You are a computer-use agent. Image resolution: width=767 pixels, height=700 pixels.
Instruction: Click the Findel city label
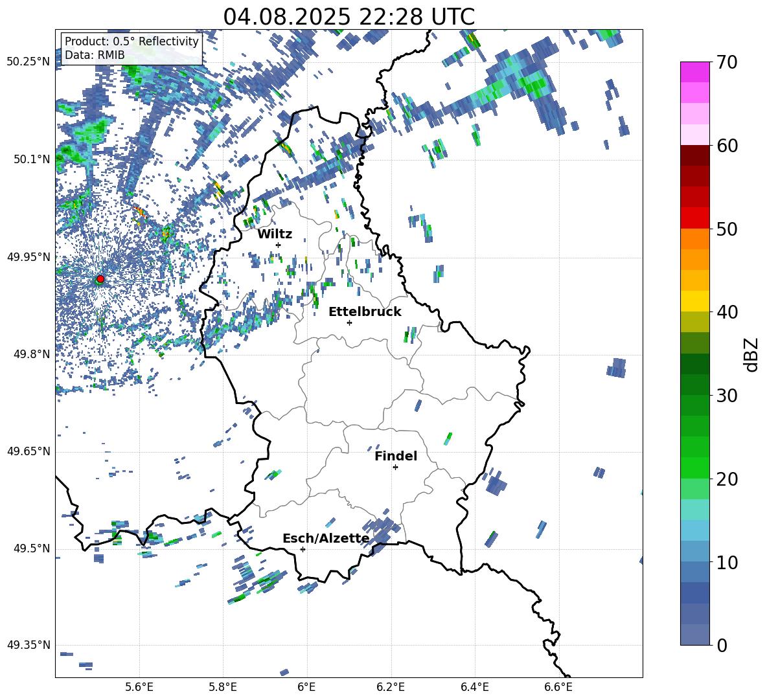point(396,456)
